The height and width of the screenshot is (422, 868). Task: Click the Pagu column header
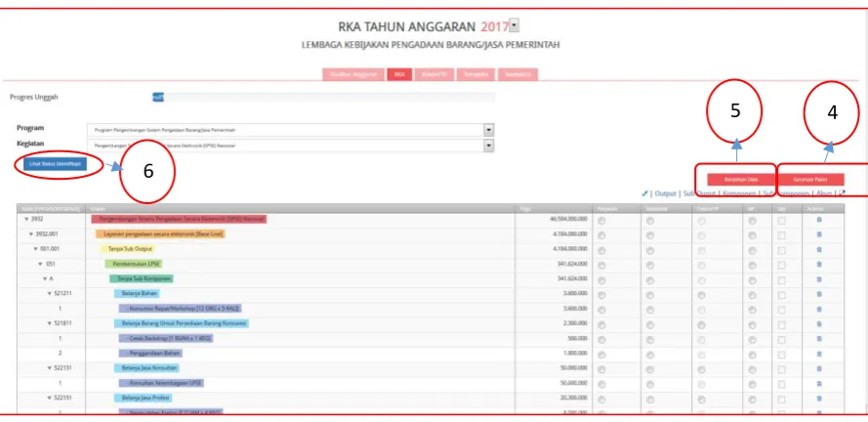(554, 209)
